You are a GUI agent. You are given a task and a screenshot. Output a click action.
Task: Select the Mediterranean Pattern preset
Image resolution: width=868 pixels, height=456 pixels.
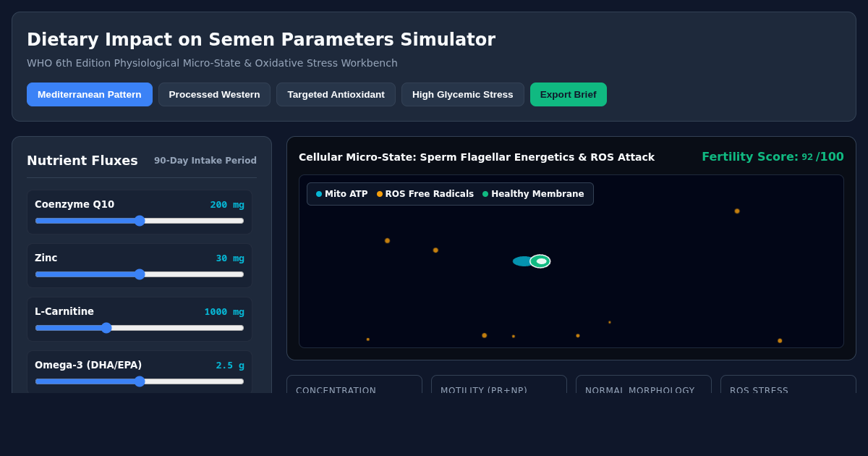pyautogui.click(x=90, y=95)
